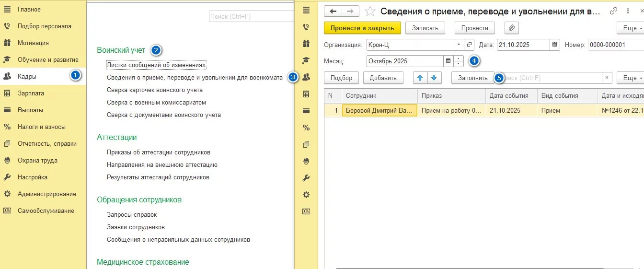The height and width of the screenshot is (269, 644).
Task: Click the Подбор button
Action: coord(341,78)
